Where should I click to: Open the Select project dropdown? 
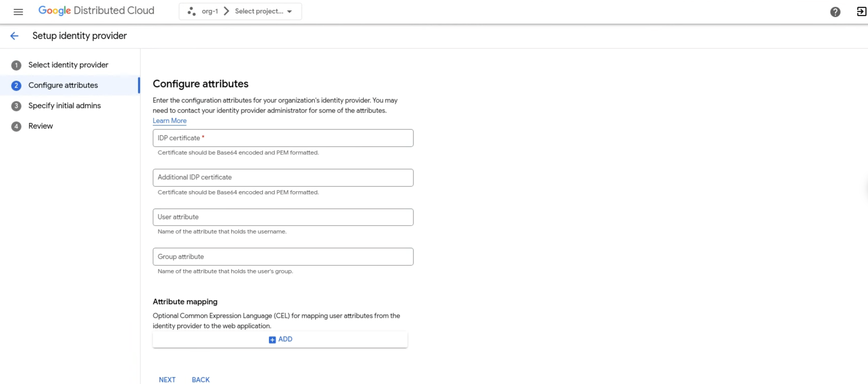263,11
